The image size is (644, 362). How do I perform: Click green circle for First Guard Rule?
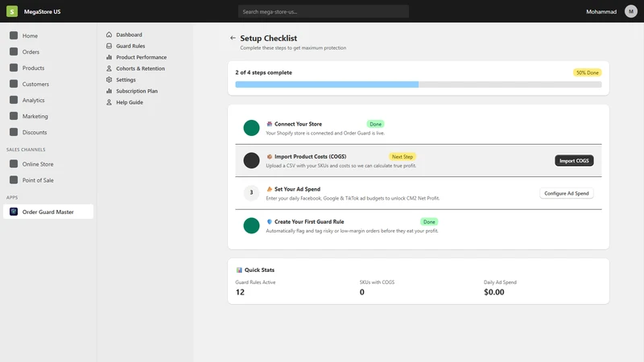coord(251,225)
